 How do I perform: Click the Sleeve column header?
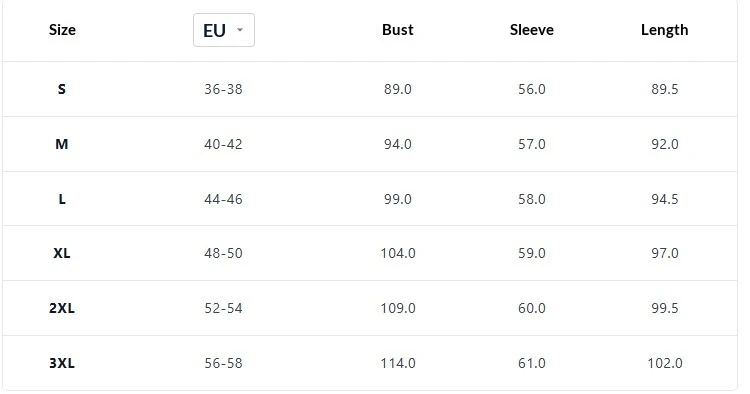pyautogui.click(x=531, y=30)
